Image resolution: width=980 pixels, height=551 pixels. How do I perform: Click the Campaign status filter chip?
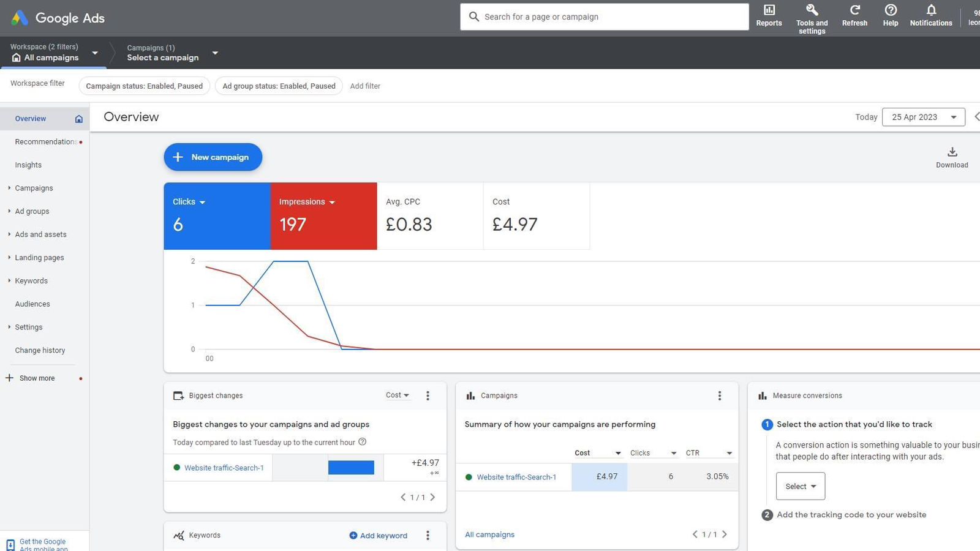(144, 86)
